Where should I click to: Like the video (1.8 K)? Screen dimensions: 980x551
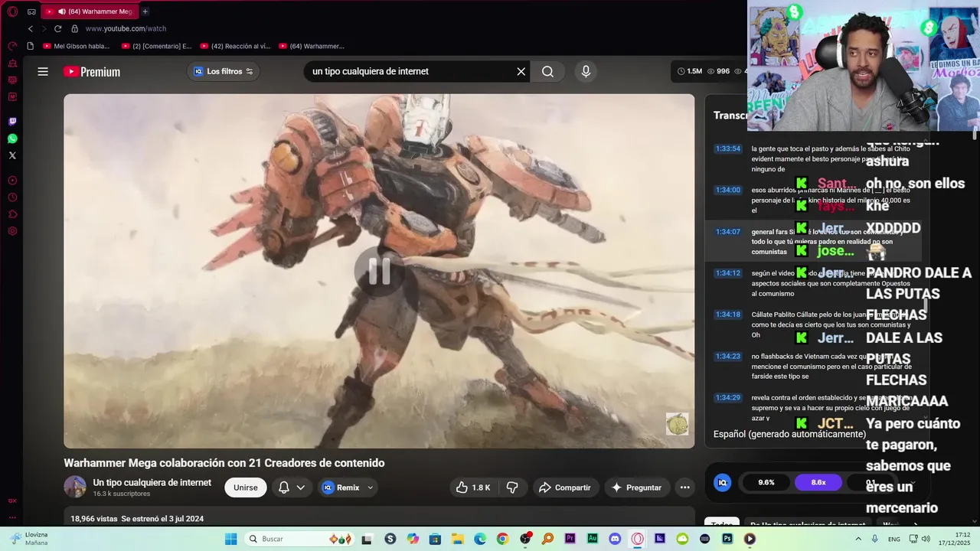(473, 487)
